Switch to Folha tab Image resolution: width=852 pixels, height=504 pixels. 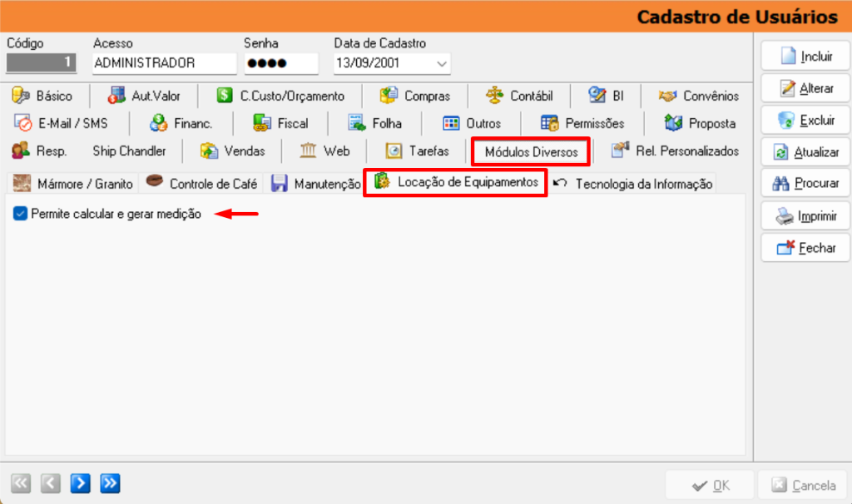coord(375,123)
